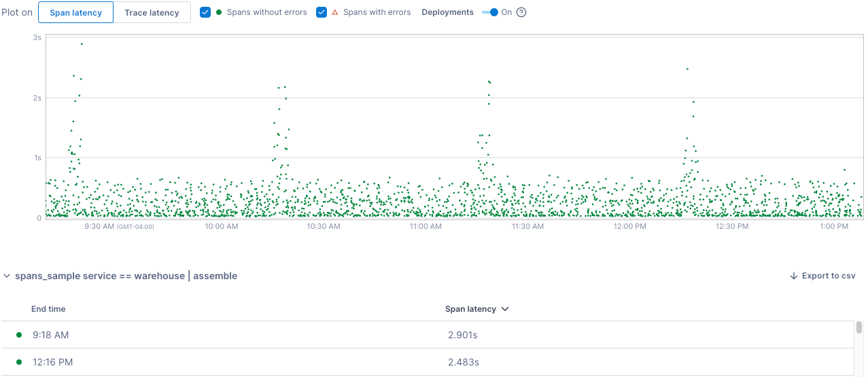The width and height of the screenshot is (868, 377).
Task: Click the highest span dot near 3s
Action: pyautogui.click(x=82, y=44)
